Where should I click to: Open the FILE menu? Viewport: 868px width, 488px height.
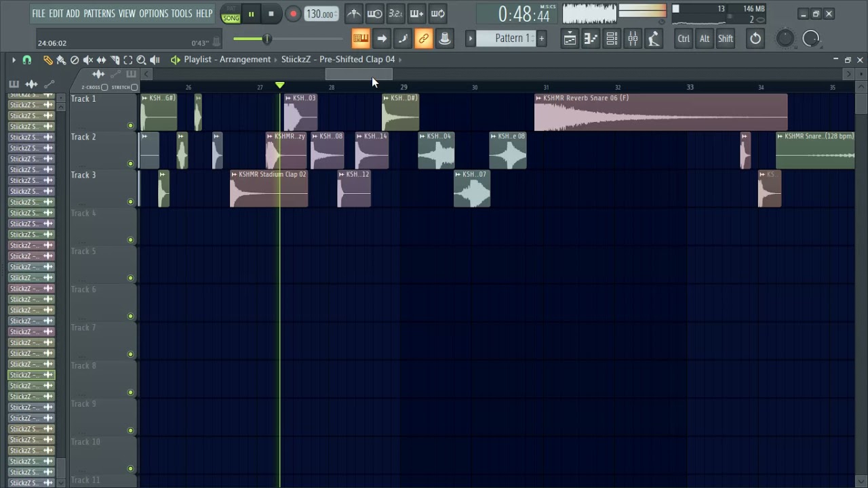[x=39, y=14]
